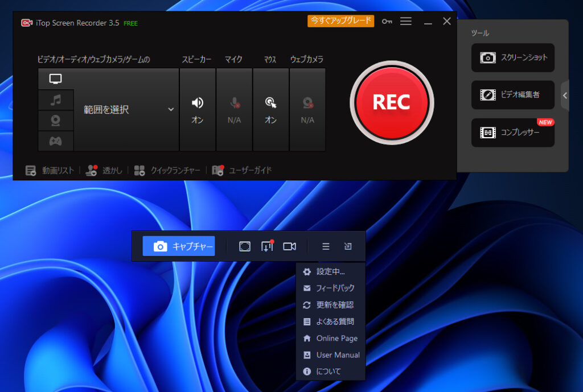Click the minimize-to-tray arrow icon on capture toolbar
The height and width of the screenshot is (392, 583).
click(348, 246)
